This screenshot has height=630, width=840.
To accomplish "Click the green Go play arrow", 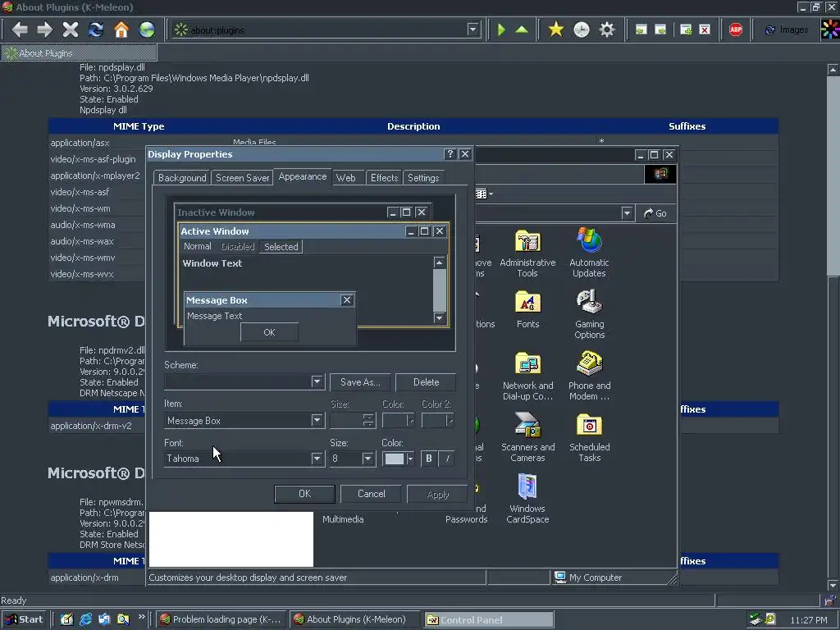I will click(501, 30).
